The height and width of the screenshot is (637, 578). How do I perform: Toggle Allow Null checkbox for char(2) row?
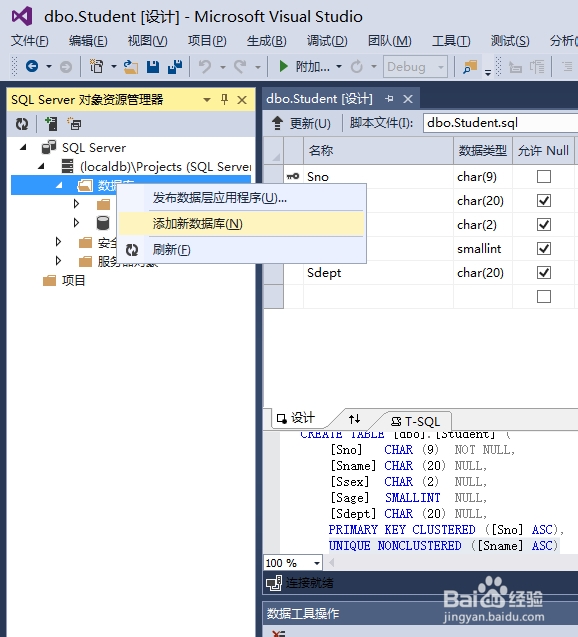tap(544, 225)
